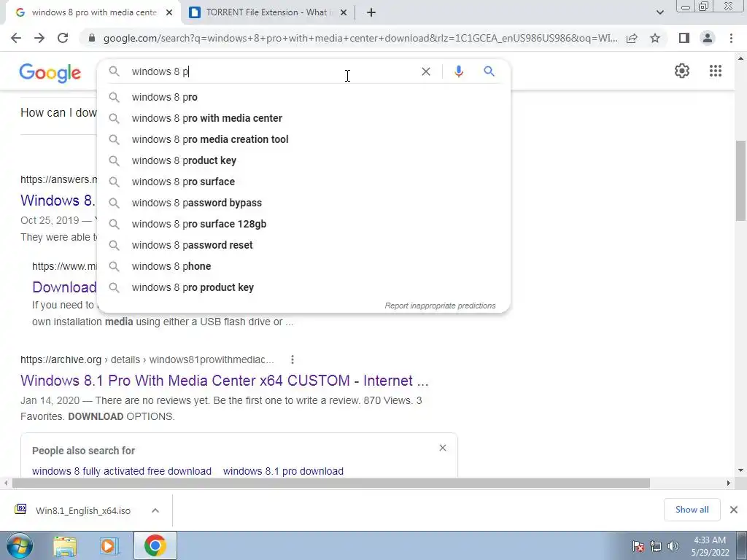Image resolution: width=747 pixels, height=560 pixels.
Task: Choose suggestion windows 8 pro with media center
Action: click(303, 118)
